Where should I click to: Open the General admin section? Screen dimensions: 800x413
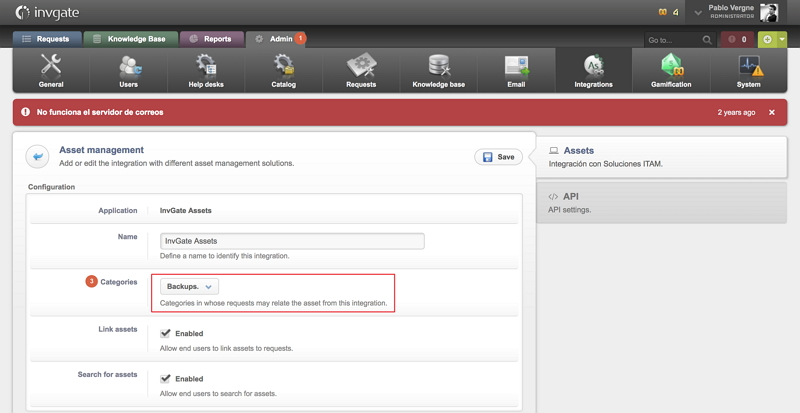pos(51,70)
